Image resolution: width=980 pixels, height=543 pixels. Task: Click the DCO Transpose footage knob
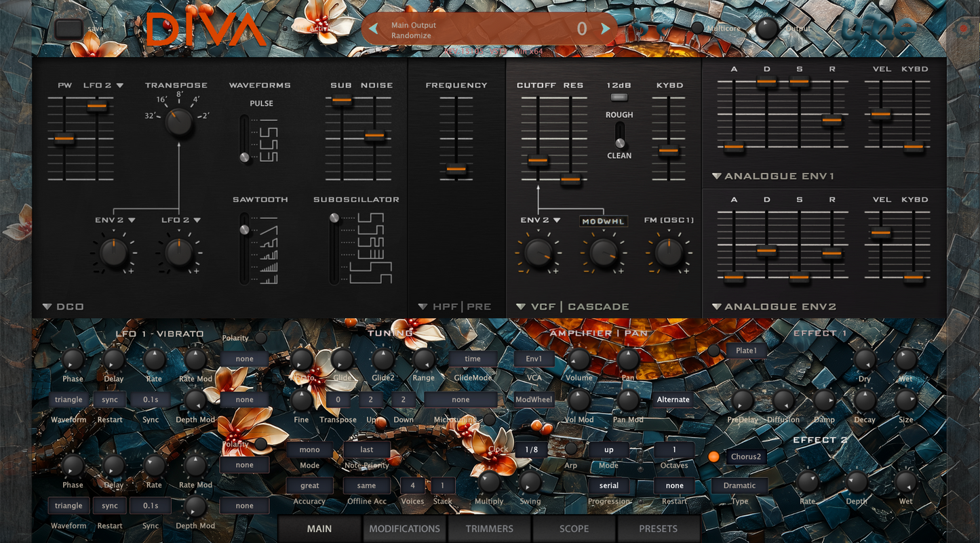(179, 123)
